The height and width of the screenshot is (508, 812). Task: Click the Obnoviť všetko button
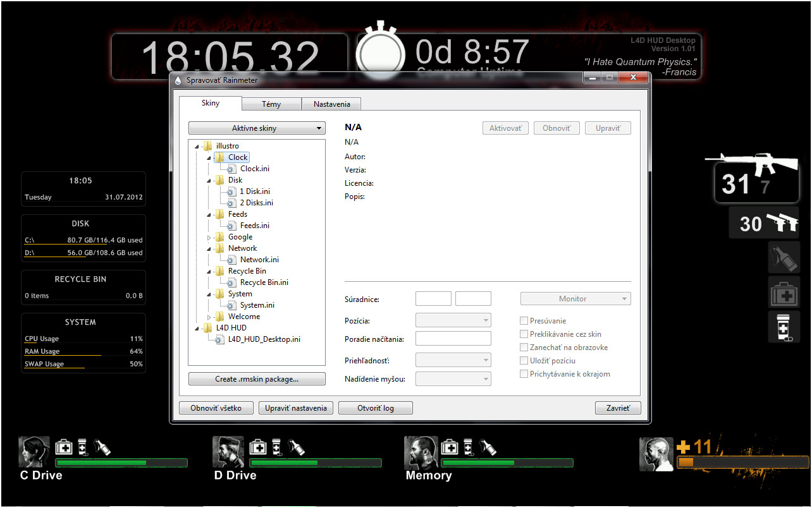(x=216, y=408)
